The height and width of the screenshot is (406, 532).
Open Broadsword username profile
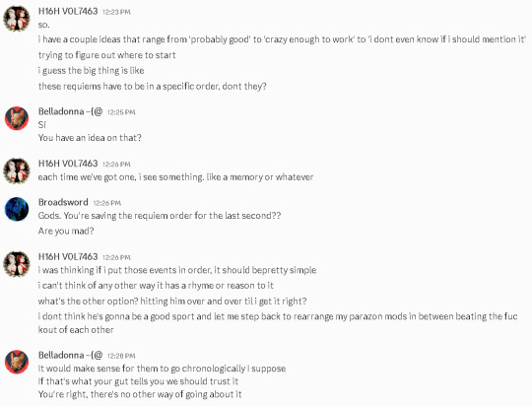point(63,202)
